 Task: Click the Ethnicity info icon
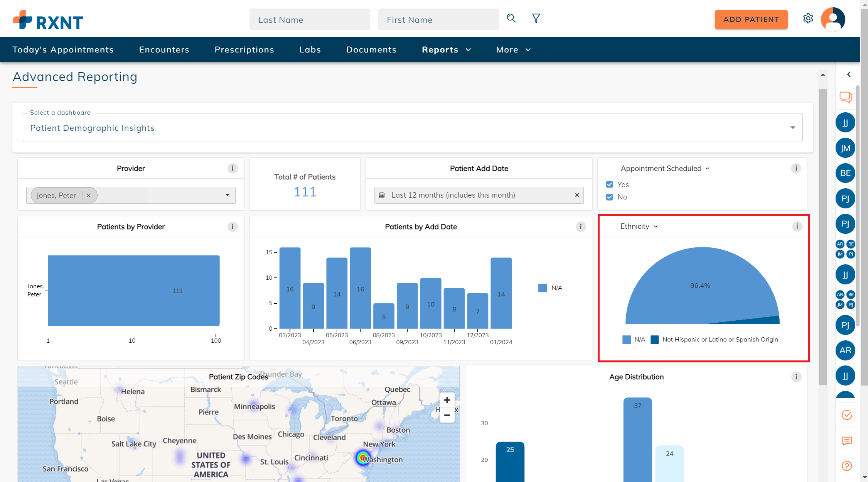point(797,227)
